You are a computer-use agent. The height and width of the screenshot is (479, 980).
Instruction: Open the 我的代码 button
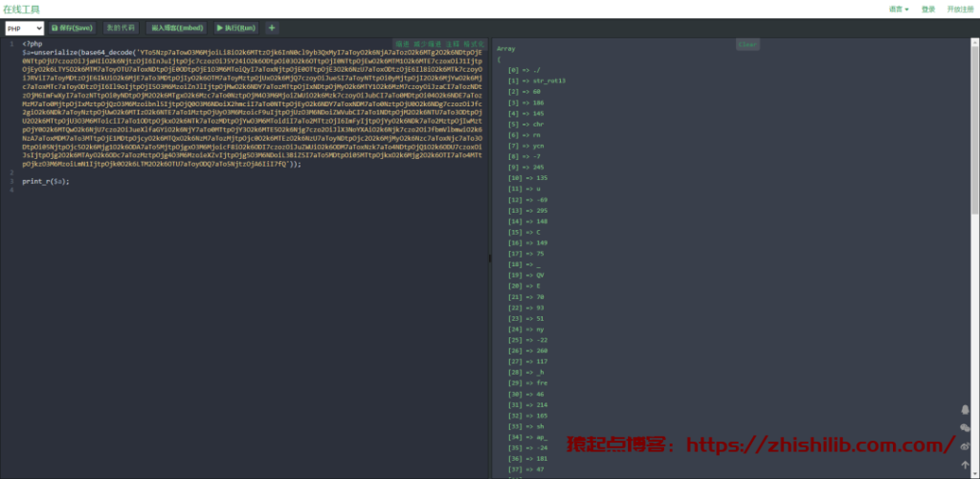[122, 28]
